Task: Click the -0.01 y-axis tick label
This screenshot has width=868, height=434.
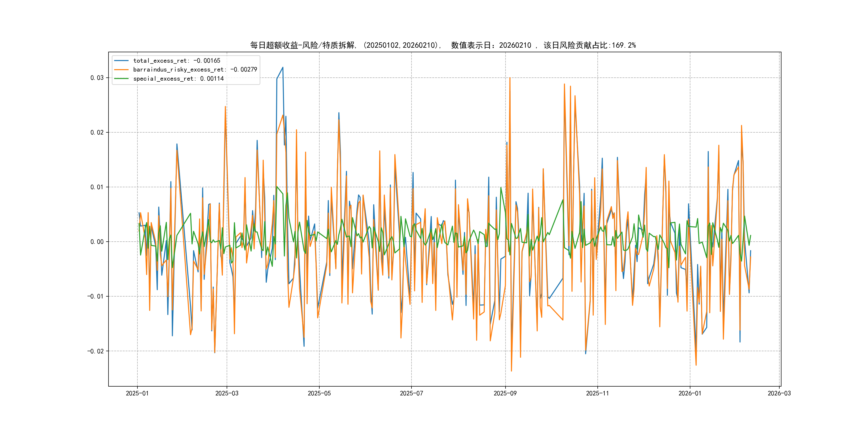Action: 95,297
